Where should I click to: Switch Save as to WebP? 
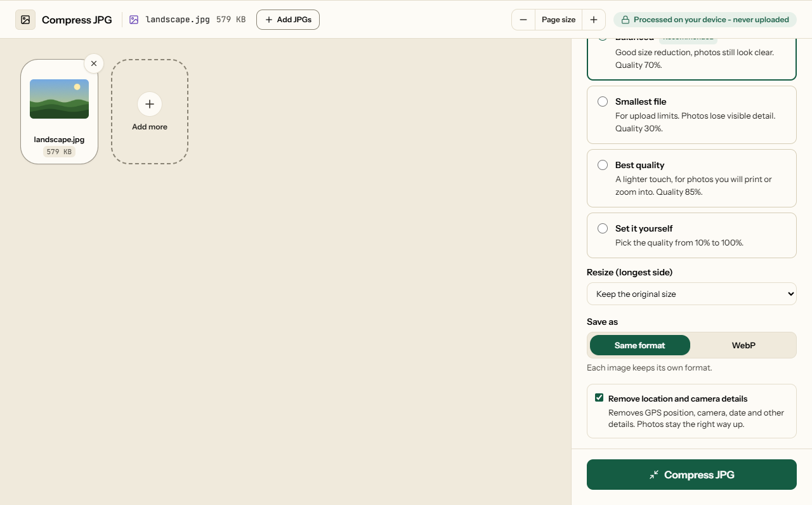(x=743, y=345)
